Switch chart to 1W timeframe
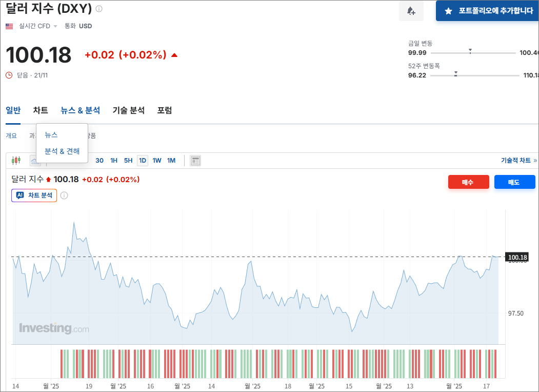Image resolution: width=539 pixels, height=392 pixels. (157, 160)
